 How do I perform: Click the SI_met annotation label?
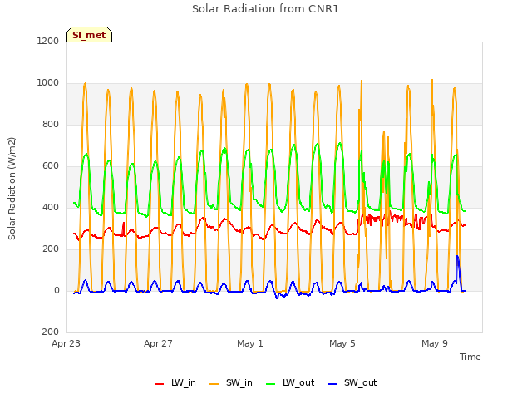[x=89, y=35]
